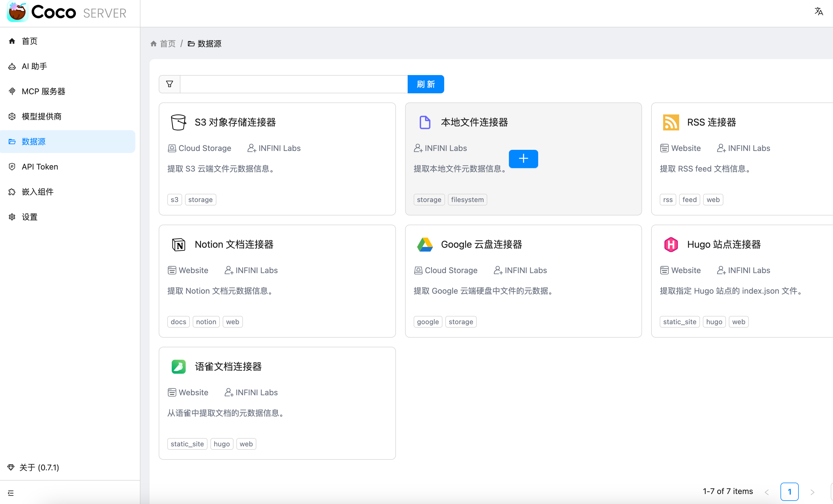The image size is (833, 504).
Task: Click the Hugo site connector icon
Action: (671, 244)
